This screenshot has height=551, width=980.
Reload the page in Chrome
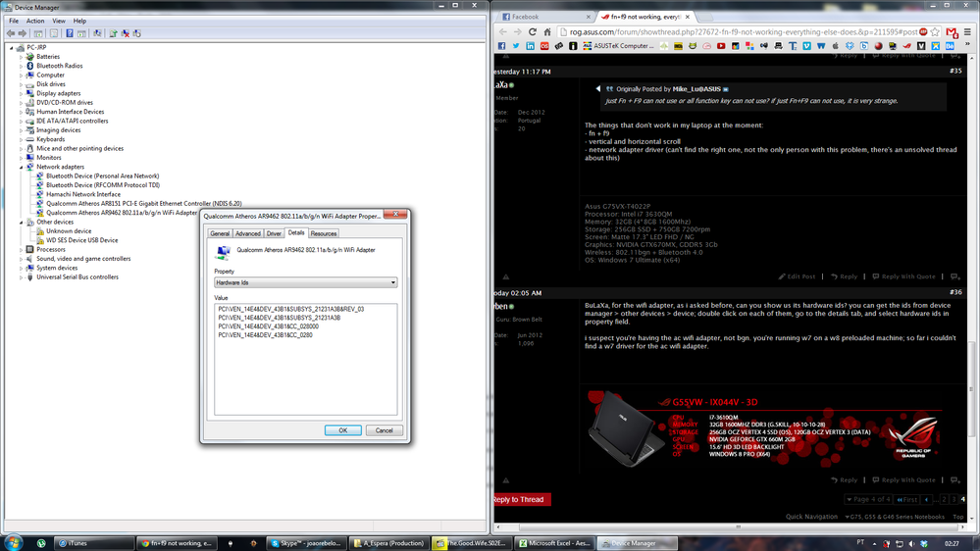(533, 31)
